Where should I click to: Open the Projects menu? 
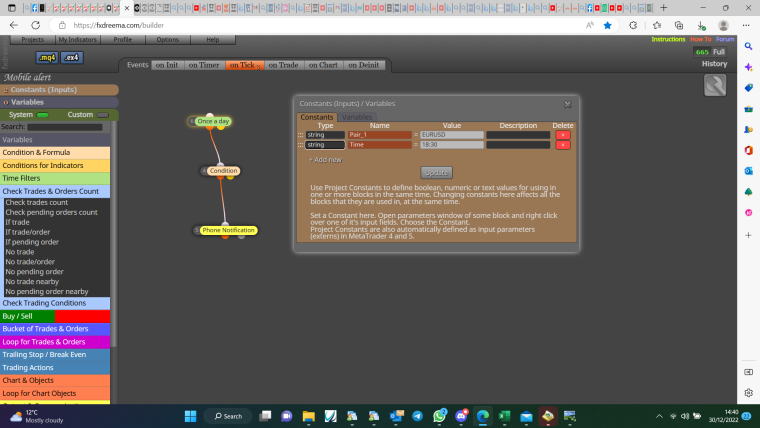[32, 40]
